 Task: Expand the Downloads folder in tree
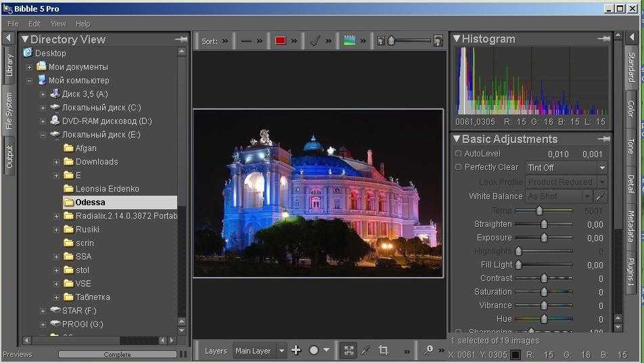point(57,162)
